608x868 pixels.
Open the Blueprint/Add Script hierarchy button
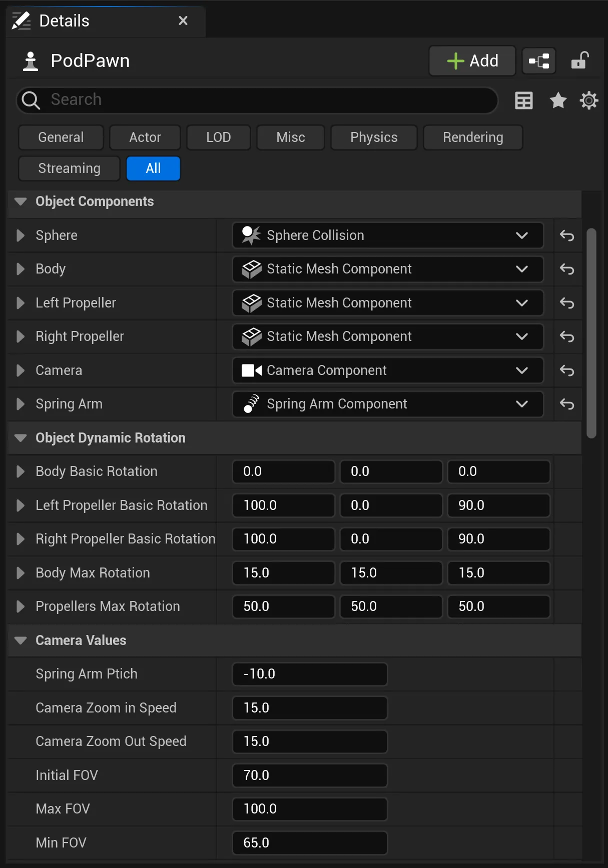click(x=539, y=61)
